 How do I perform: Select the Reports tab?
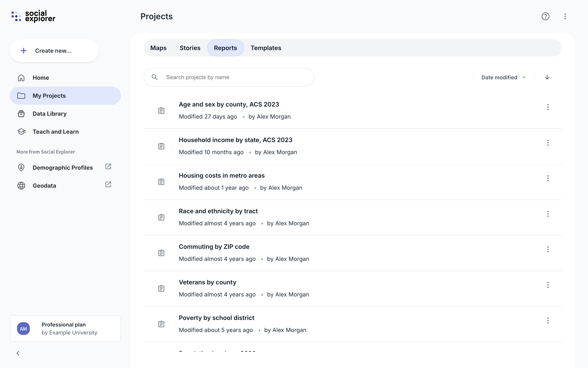[x=225, y=48]
